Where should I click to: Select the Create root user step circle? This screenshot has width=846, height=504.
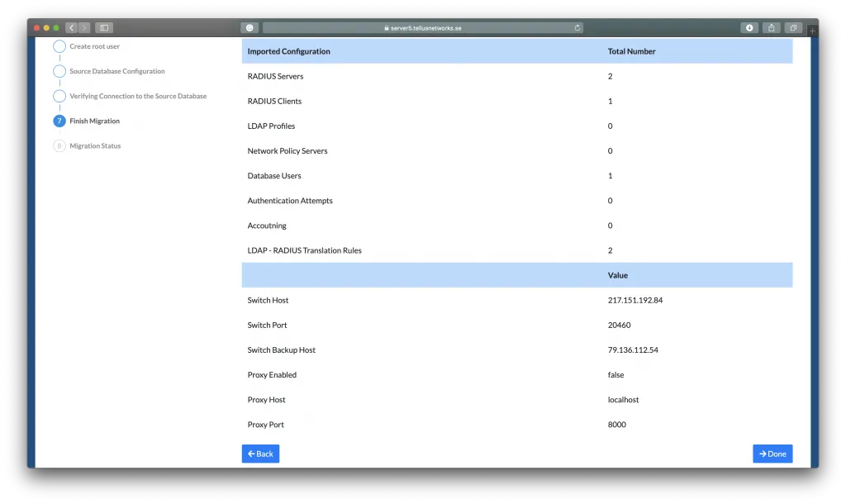coord(59,46)
